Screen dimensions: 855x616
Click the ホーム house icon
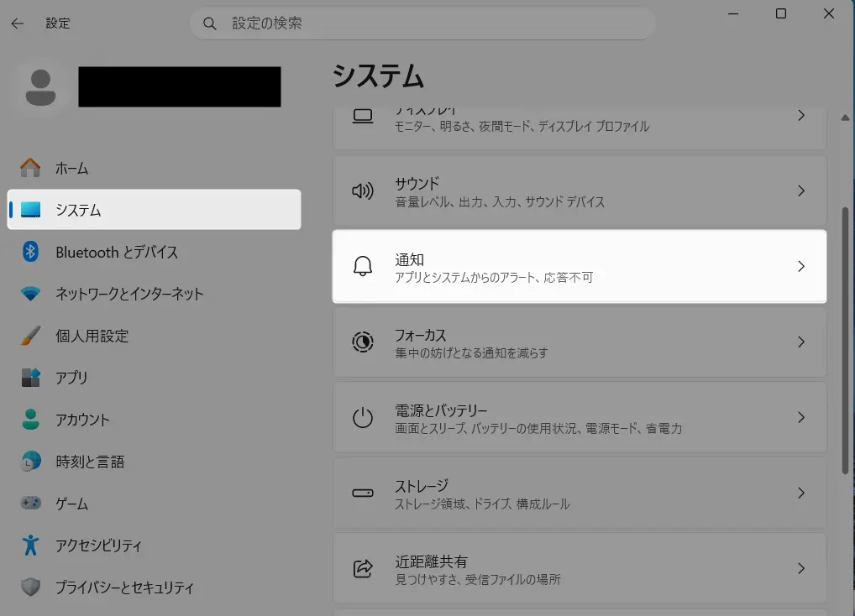pos(30,168)
